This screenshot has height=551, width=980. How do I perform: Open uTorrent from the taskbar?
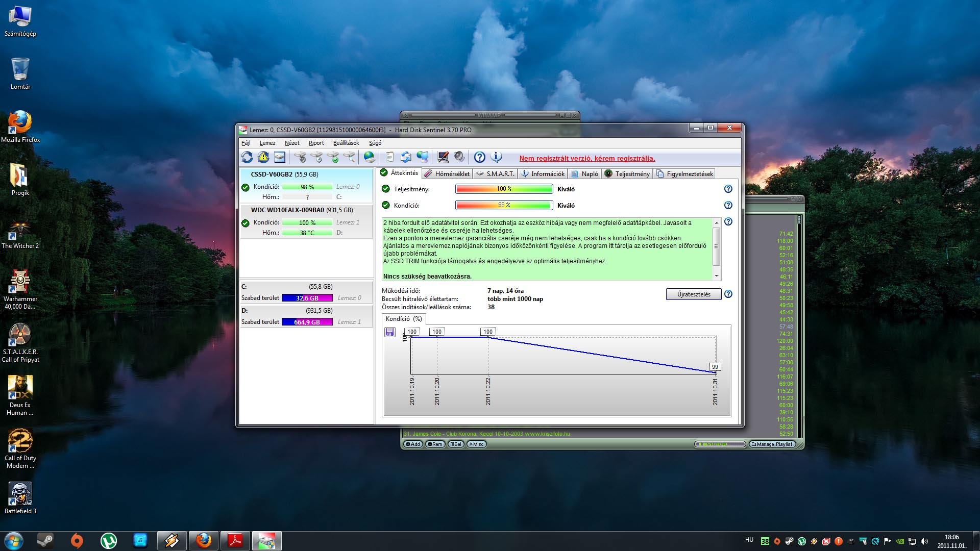[108, 540]
